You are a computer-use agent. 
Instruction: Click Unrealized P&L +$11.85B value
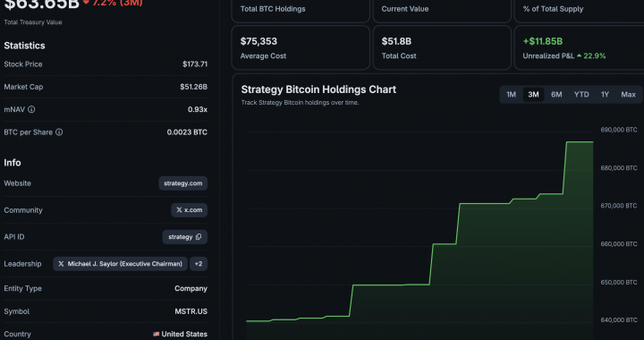[x=543, y=41]
